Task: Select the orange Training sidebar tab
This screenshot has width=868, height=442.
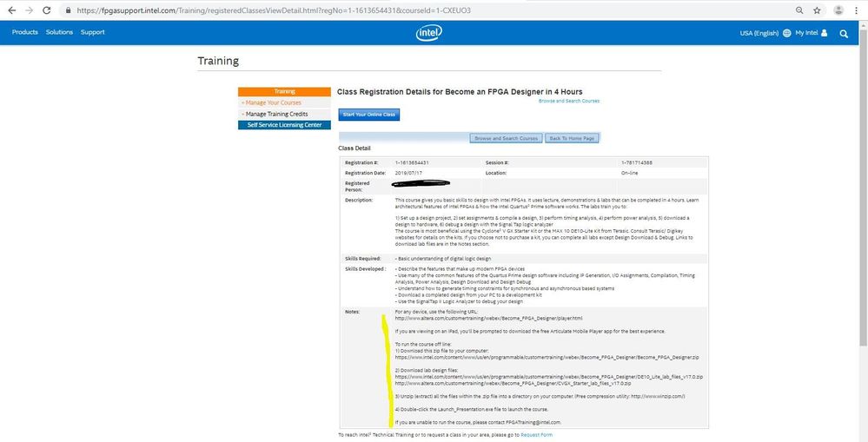Action: coord(284,92)
